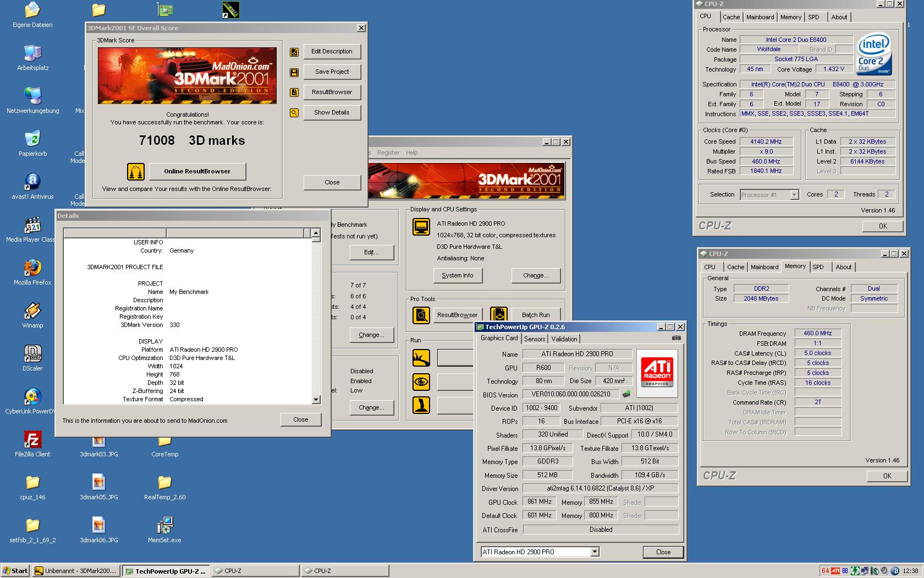Click the BIOS save chip icon in GPU-Z
The image size is (924, 578).
coord(626,394)
